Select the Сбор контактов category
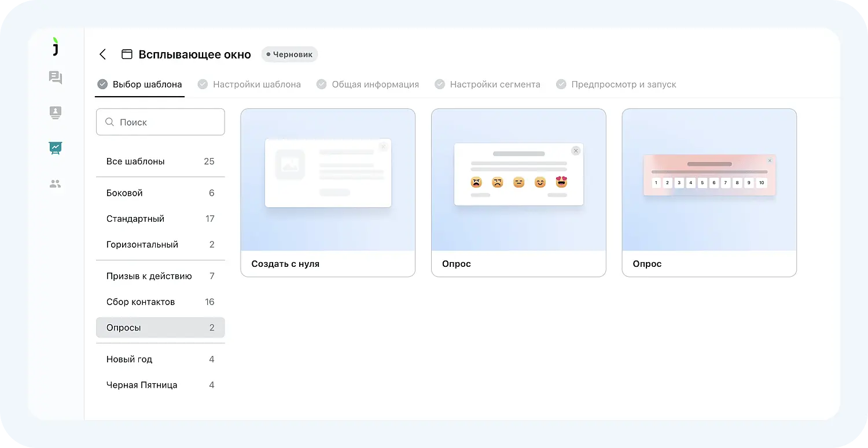 click(160, 302)
